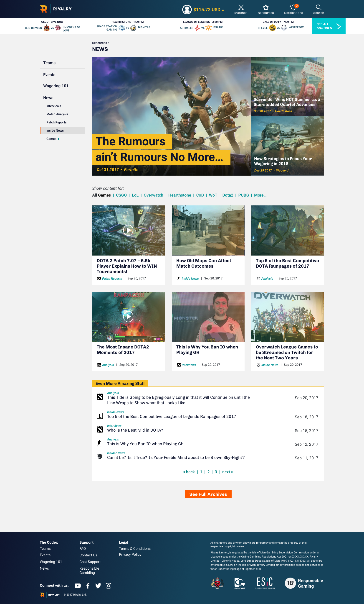The image size is (364, 604).
Task: Filter content by LoL
Action: 135,195
